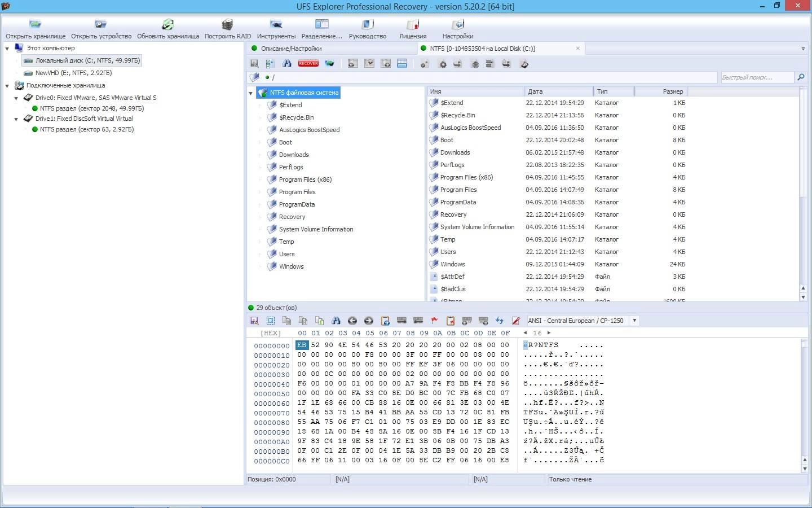This screenshot has width=812, height=508.
Task: Click the hex viewer vertical scrollbar down arrow
Action: (x=804, y=469)
